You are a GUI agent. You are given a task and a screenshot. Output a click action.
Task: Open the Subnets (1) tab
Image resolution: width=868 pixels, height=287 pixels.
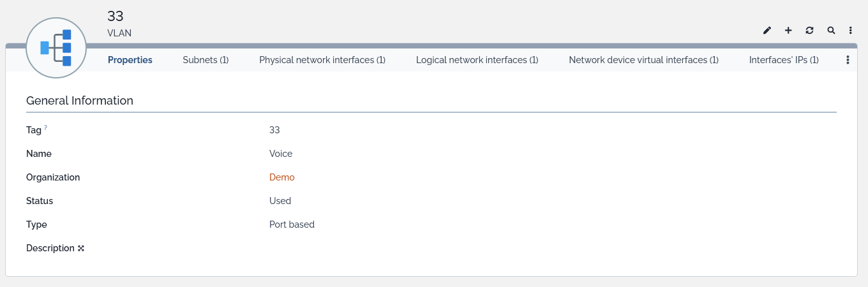(x=206, y=60)
